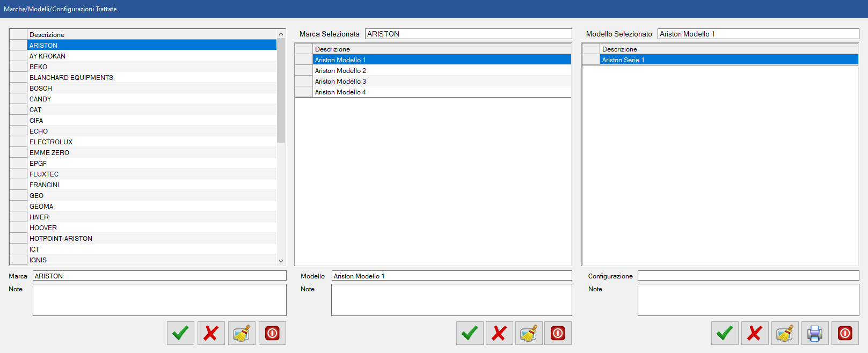This screenshot has height=353, width=868.
Task: Click the red X under the Marca panel
Action: pyautogui.click(x=211, y=333)
